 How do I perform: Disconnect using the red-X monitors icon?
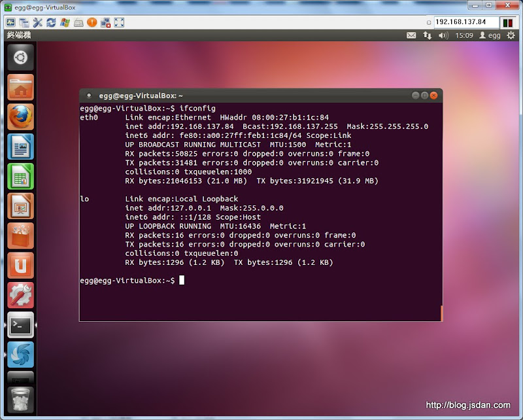tap(105, 22)
